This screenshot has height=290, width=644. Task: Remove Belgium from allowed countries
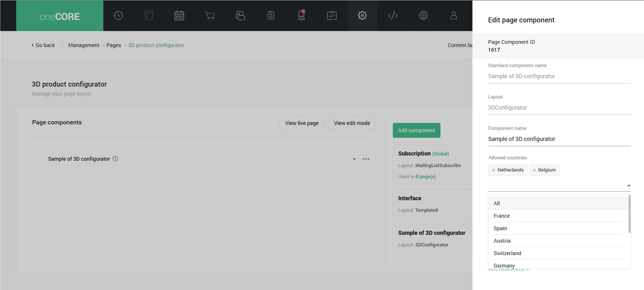click(534, 170)
